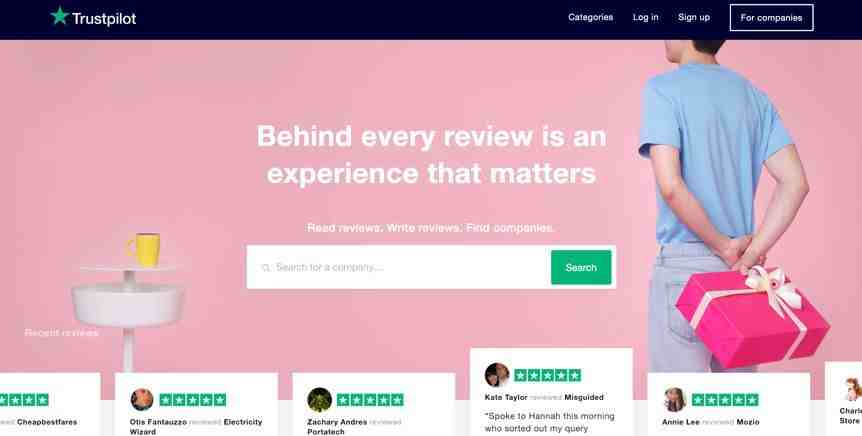Click the star rating on Otis Fantauzzo's review
Viewport: 862px width, 436px height.
pyautogui.click(x=193, y=400)
